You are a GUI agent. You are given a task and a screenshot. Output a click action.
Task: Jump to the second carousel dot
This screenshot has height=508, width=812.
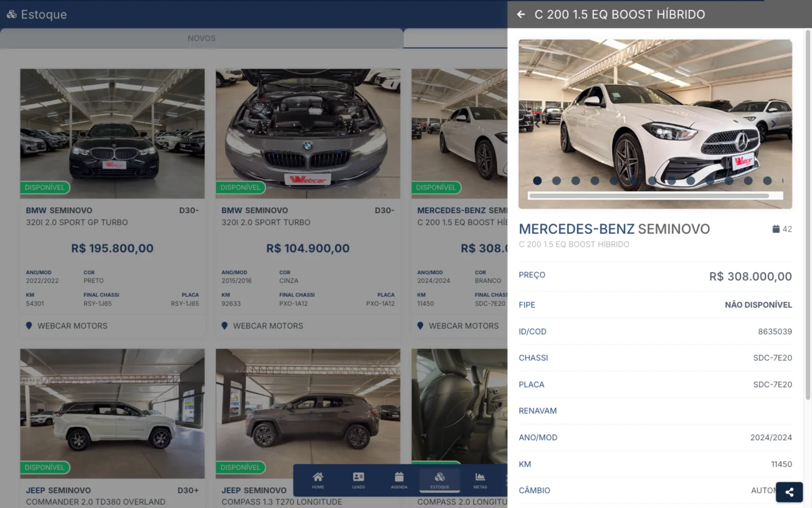pyautogui.click(x=557, y=180)
